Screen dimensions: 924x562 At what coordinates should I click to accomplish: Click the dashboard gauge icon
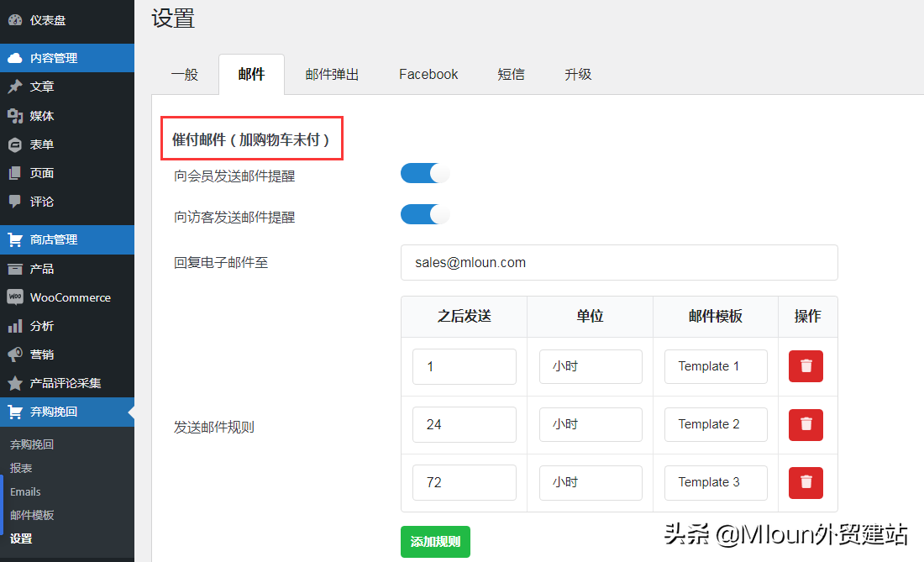[x=15, y=19]
